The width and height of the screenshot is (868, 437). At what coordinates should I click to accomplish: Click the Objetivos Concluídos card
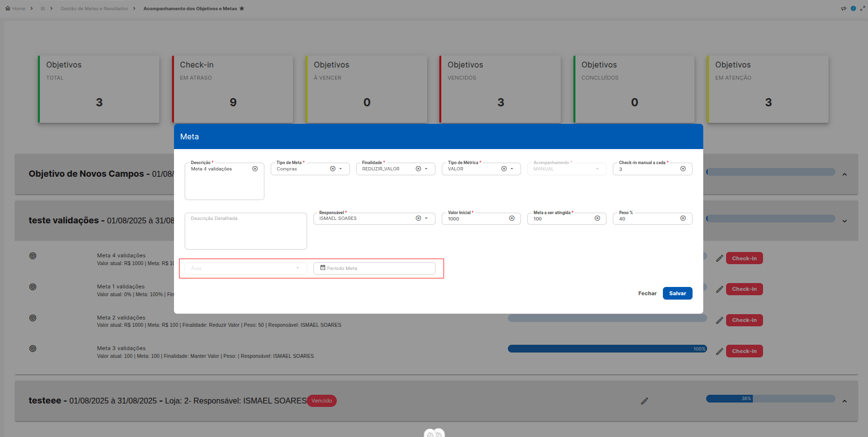[634, 89]
